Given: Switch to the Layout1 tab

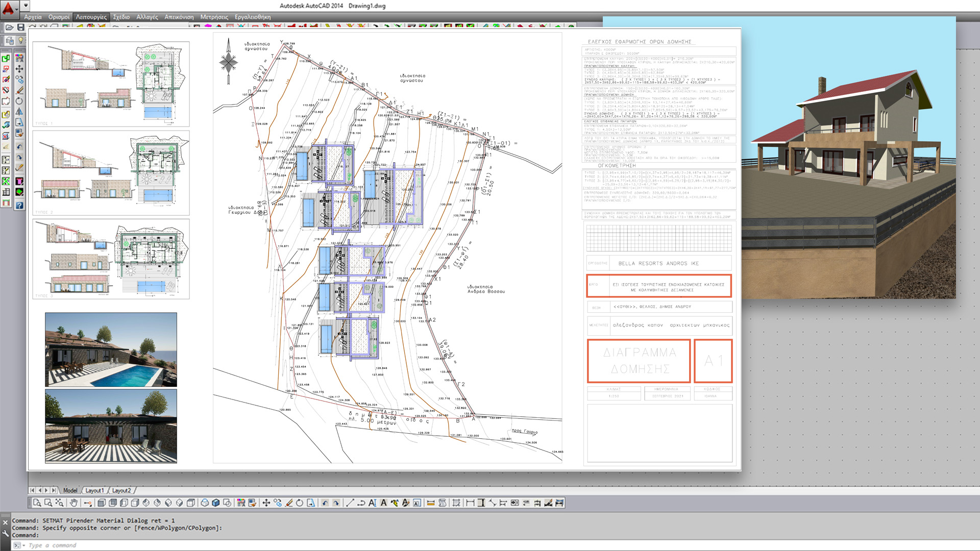Looking at the screenshot, I should [x=94, y=490].
